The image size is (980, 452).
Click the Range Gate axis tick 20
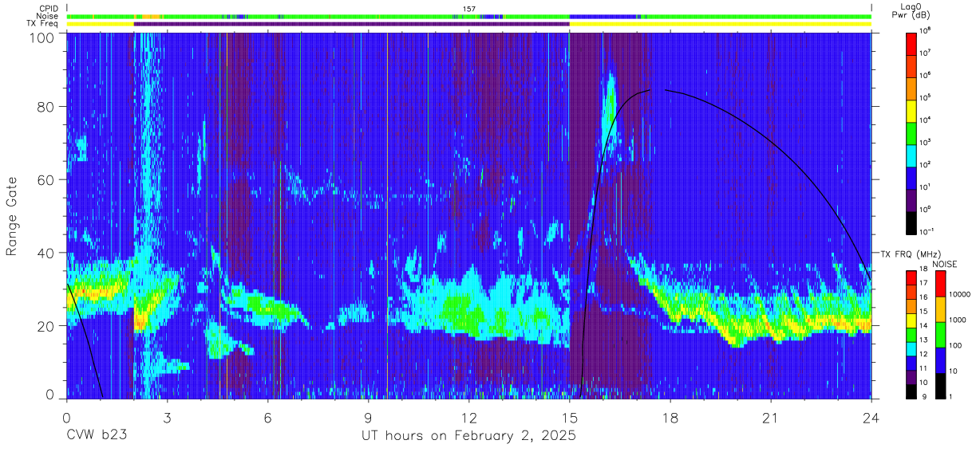tap(46, 326)
